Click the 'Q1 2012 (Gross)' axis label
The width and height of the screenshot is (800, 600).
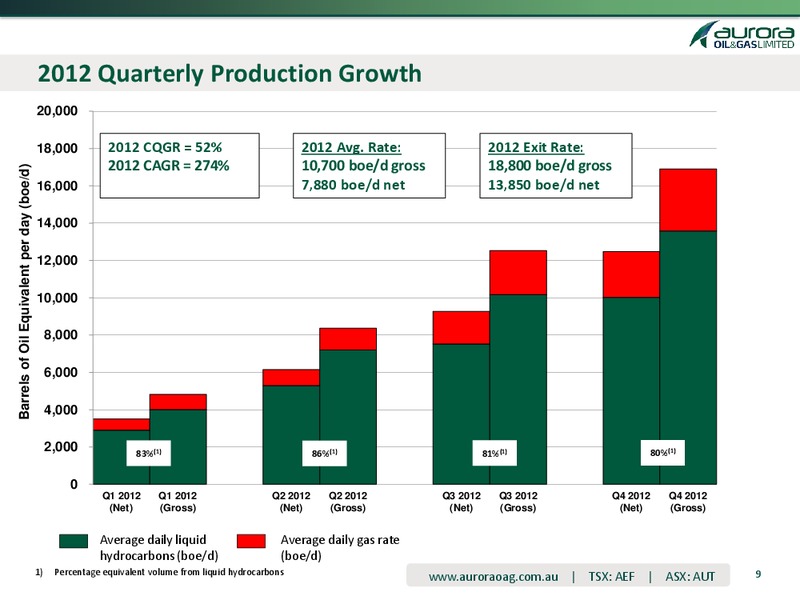pyautogui.click(x=178, y=502)
